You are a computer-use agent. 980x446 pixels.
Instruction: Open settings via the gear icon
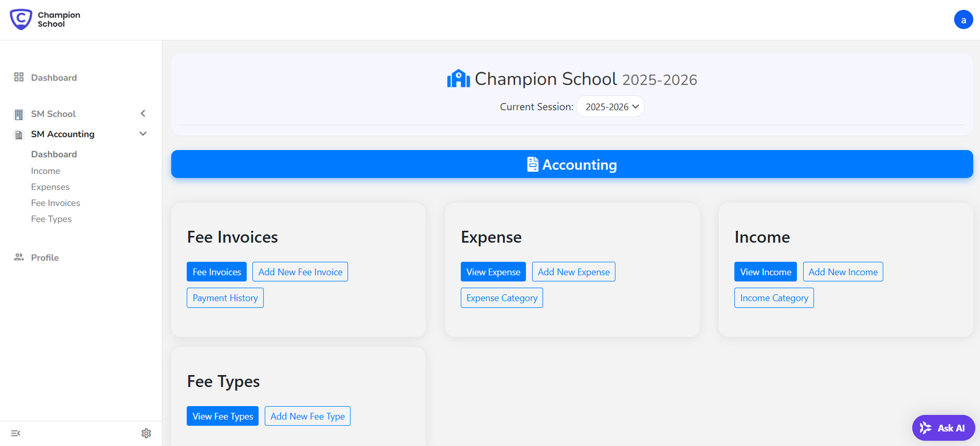(146, 433)
